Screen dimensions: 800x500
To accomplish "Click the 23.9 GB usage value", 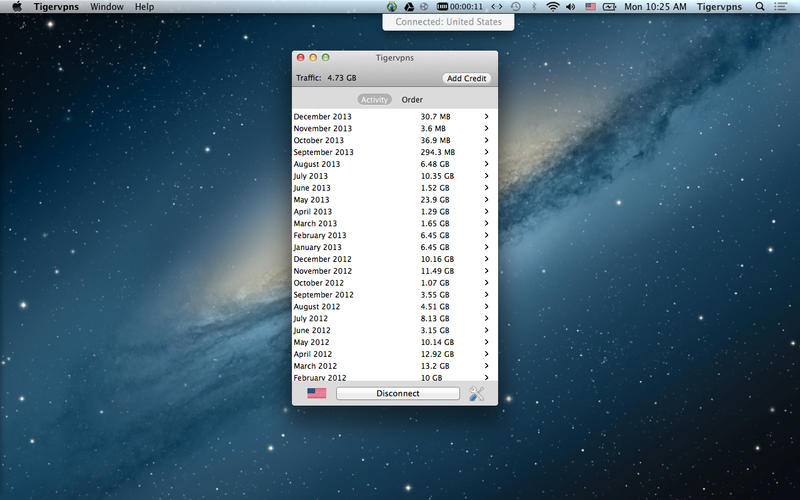I will point(435,199).
